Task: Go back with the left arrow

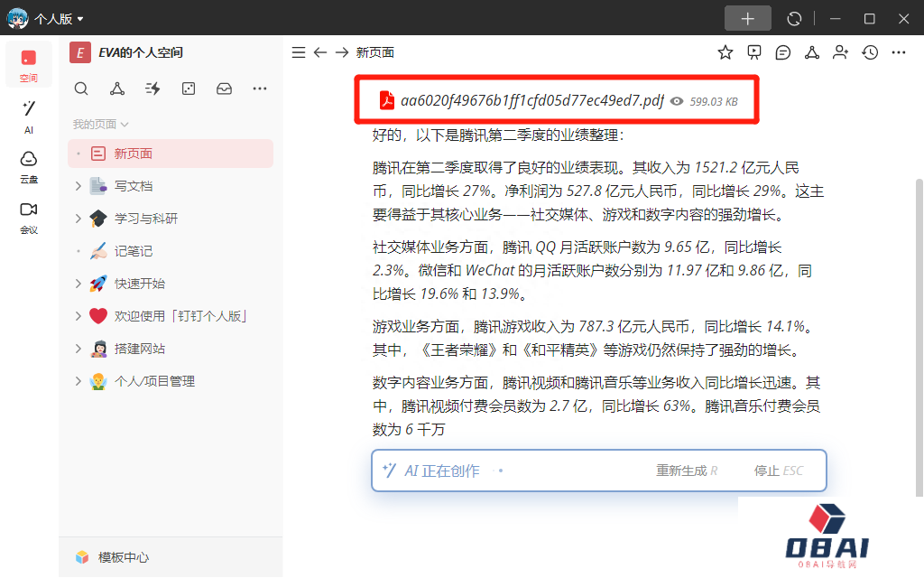Action: tap(320, 52)
